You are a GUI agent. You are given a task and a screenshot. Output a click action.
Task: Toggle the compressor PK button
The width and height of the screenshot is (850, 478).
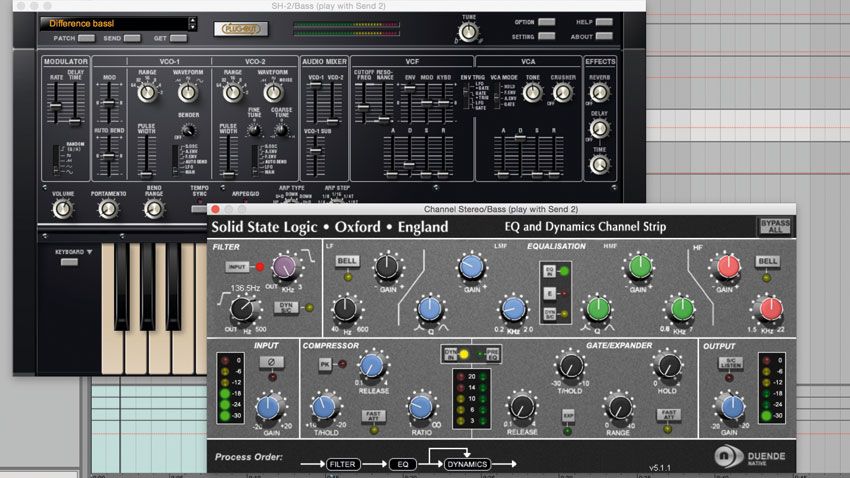(x=325, y=364)
